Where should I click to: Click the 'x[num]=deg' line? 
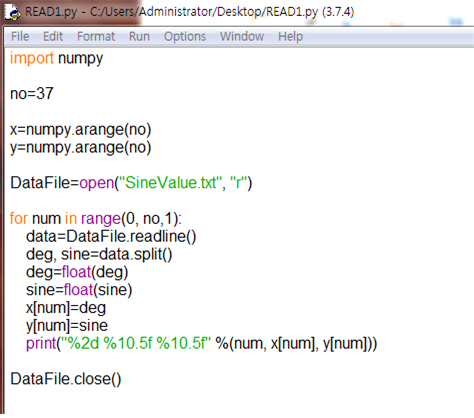66,308
